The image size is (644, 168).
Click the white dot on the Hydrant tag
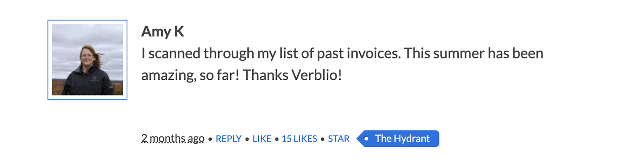tap(366, 139)
